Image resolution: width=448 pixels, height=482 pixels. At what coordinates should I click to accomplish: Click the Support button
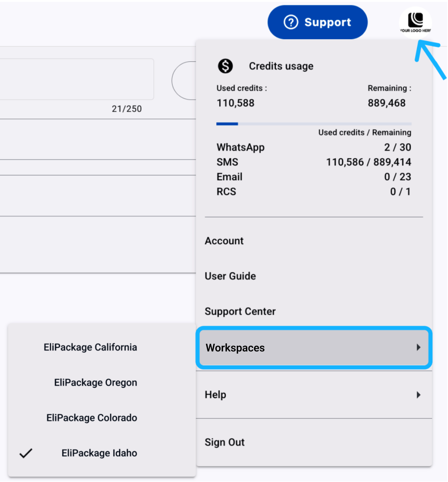(317, 22)
